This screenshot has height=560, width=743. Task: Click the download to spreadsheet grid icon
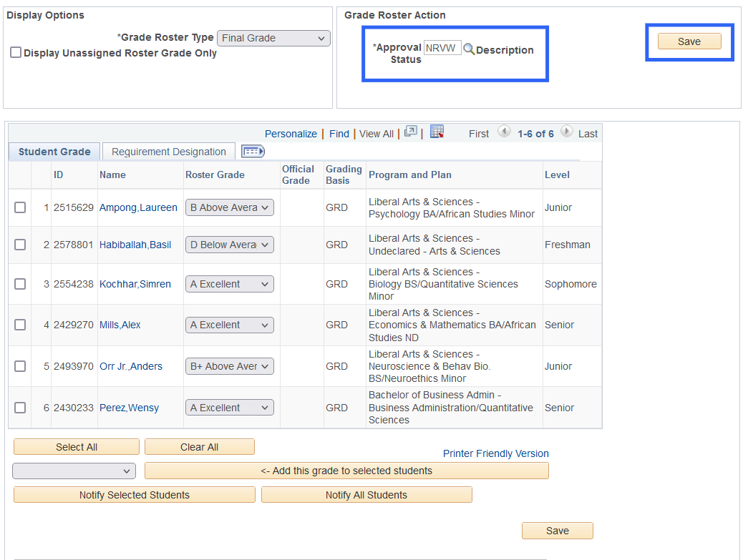[x=437, y=132]
